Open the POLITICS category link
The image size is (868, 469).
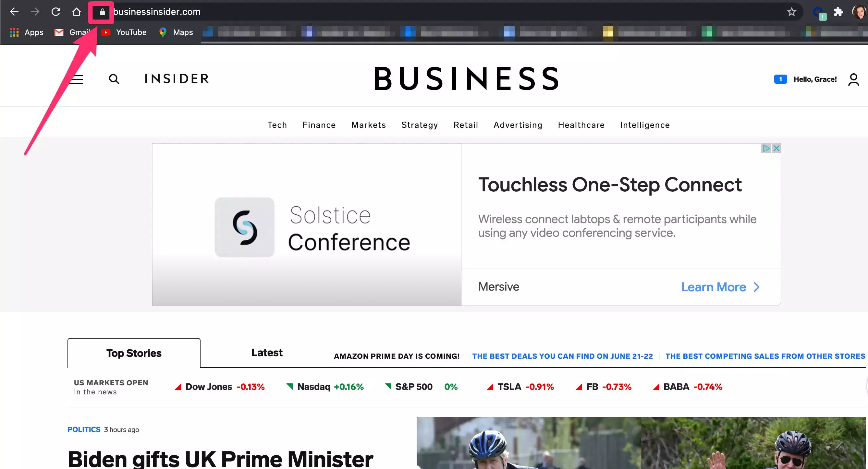[x=84, y=429]
